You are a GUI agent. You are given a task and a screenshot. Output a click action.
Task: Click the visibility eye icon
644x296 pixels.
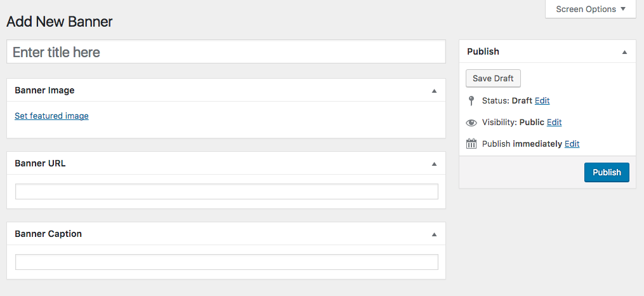[x=471, y=123]
